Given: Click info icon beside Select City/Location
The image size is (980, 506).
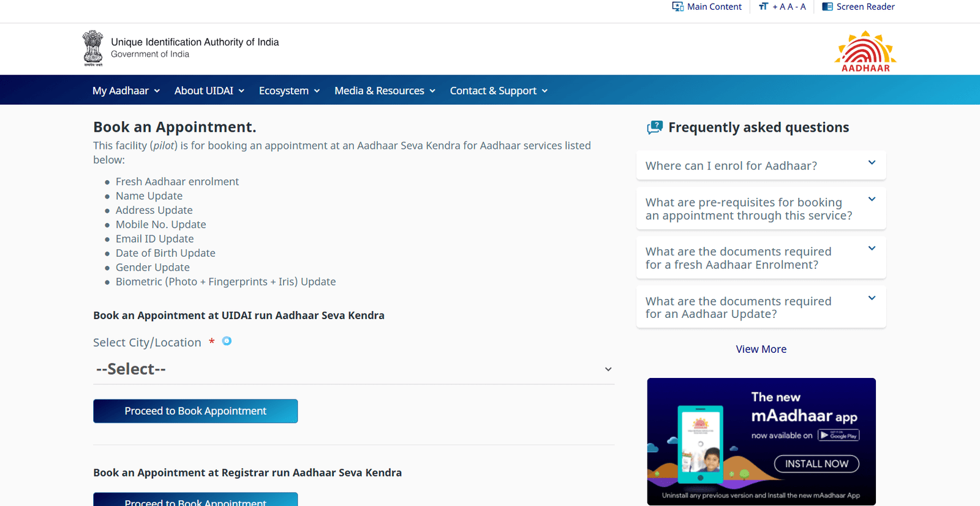Looking at the screenshot, I should tap(227, 341).
